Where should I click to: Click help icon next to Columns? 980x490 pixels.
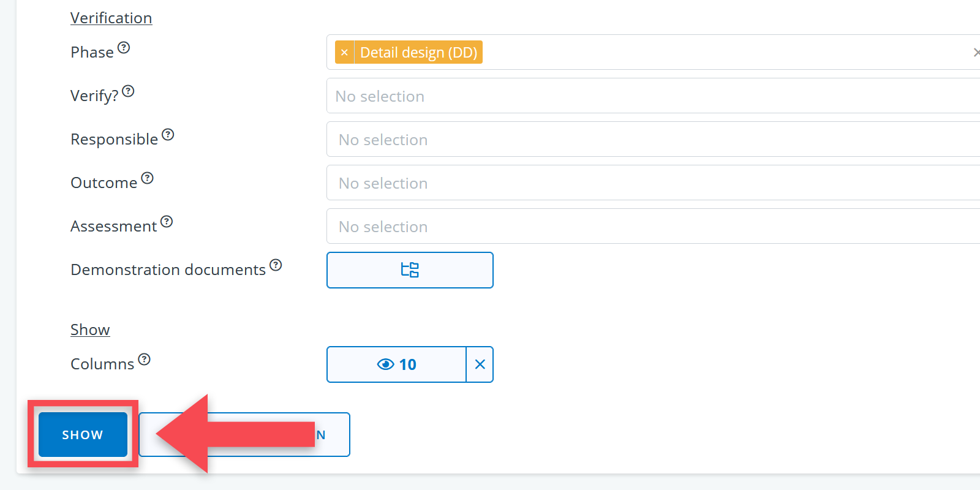[x=144, y=360]
